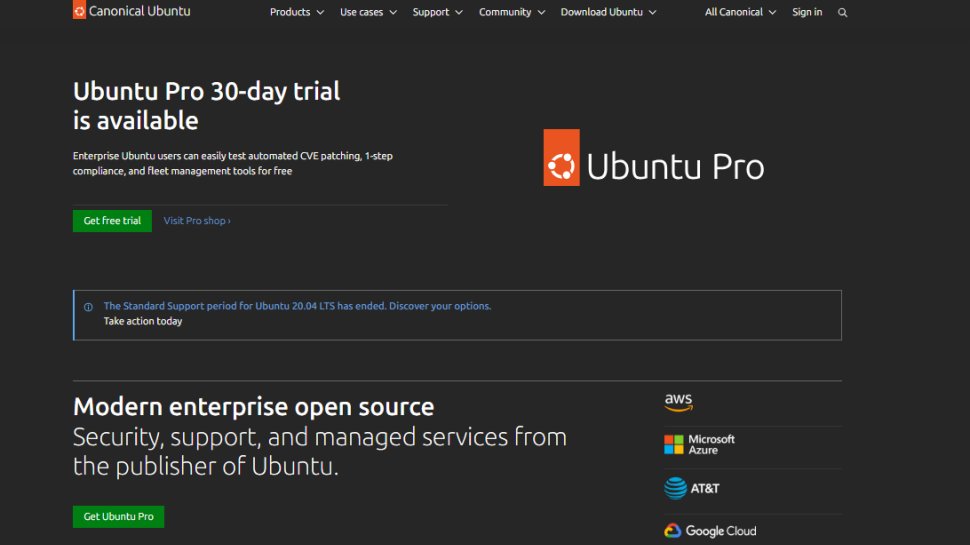Click the Get free trial button
Screen dimensions: 970x545
(x=112, y=221)
